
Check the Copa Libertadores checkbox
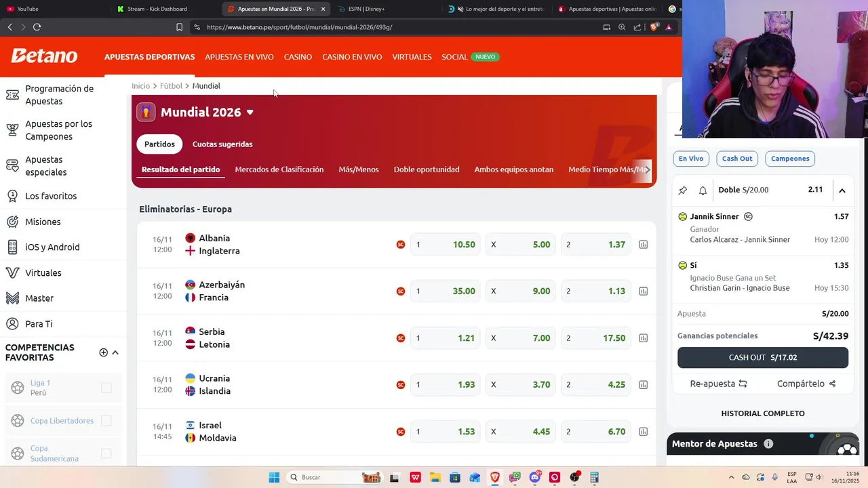click(x=106, y=421)
